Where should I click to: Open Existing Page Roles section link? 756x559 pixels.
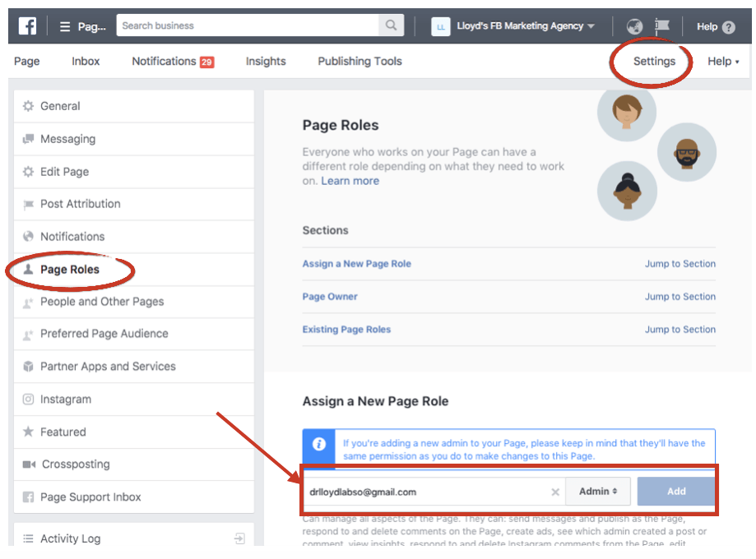click(x=346, y=329)
